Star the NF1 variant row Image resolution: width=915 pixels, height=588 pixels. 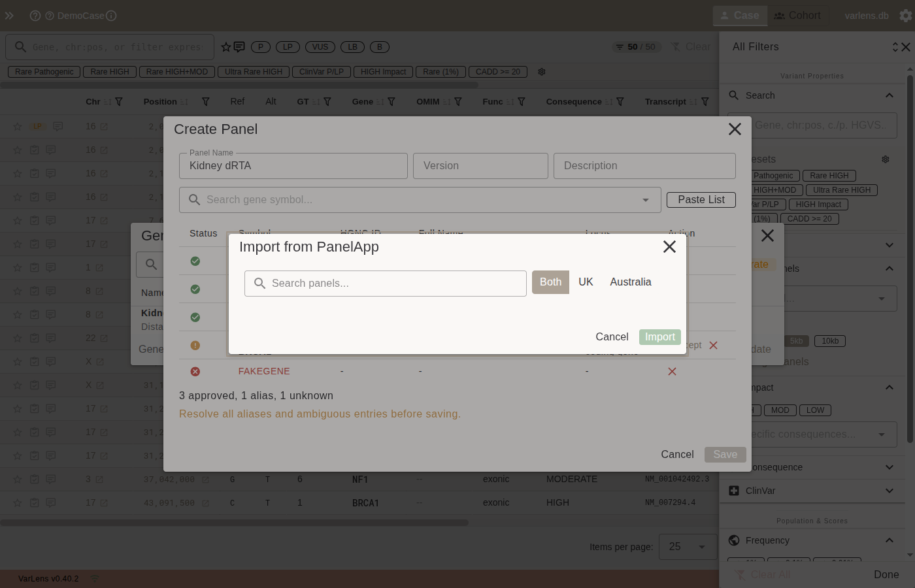pos(17,479)
